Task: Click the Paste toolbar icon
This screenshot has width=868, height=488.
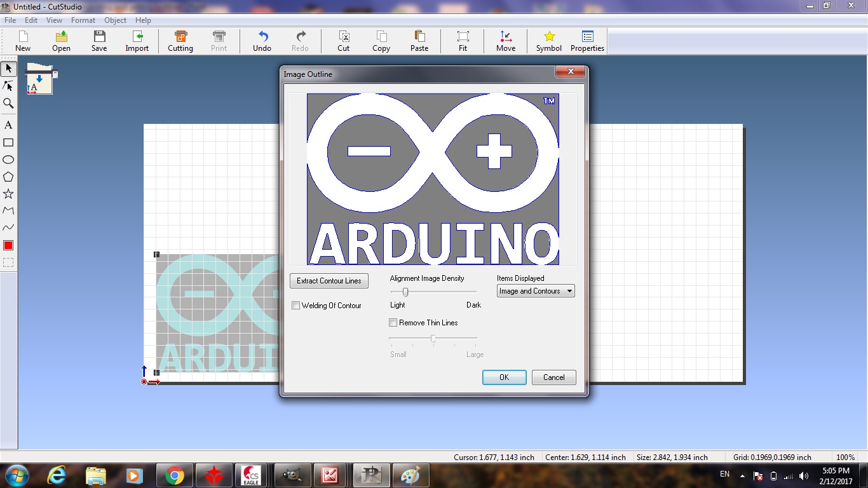Action: pyautogui.click(x=419, y=41)
